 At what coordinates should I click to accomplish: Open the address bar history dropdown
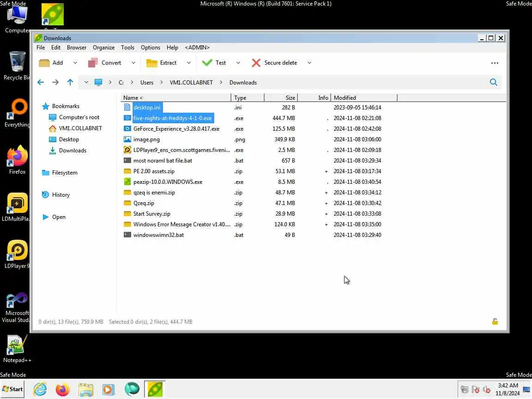(86, 83)
